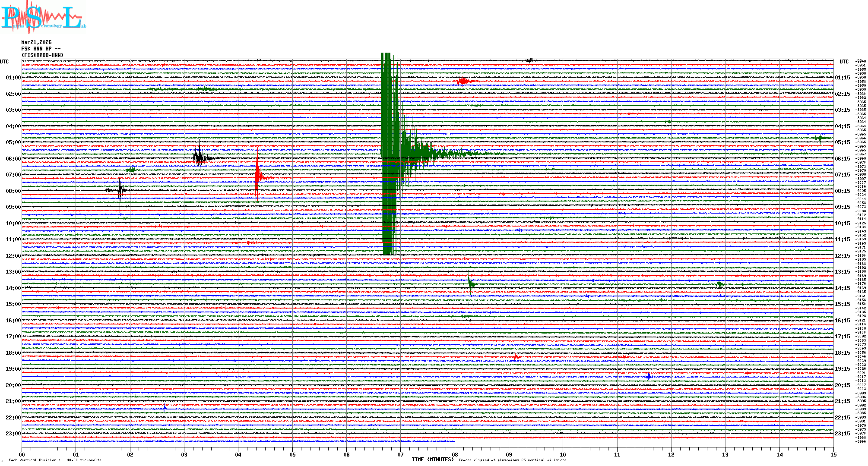Click the Mar21,2026 date label

36,42
